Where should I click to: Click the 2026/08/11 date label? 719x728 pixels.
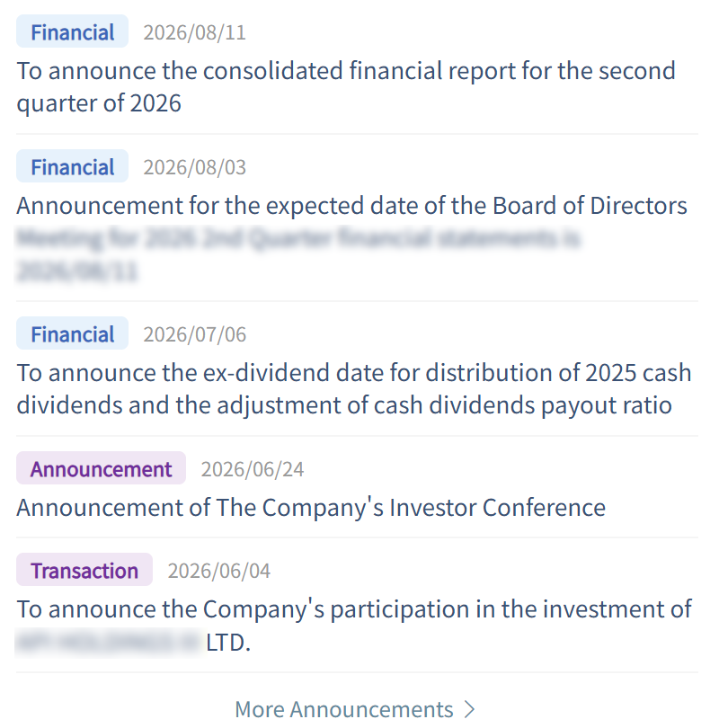point(194,32)
